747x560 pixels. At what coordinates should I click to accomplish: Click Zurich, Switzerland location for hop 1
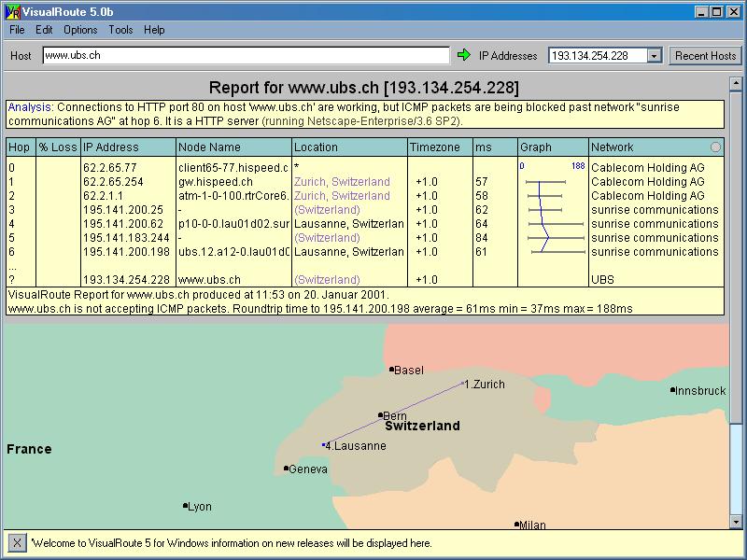tap(342, 182)
